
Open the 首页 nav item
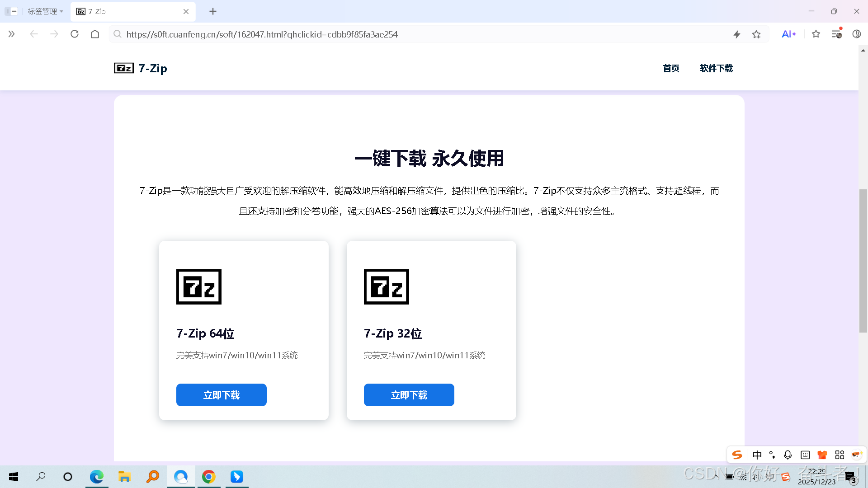pos(671,68)
